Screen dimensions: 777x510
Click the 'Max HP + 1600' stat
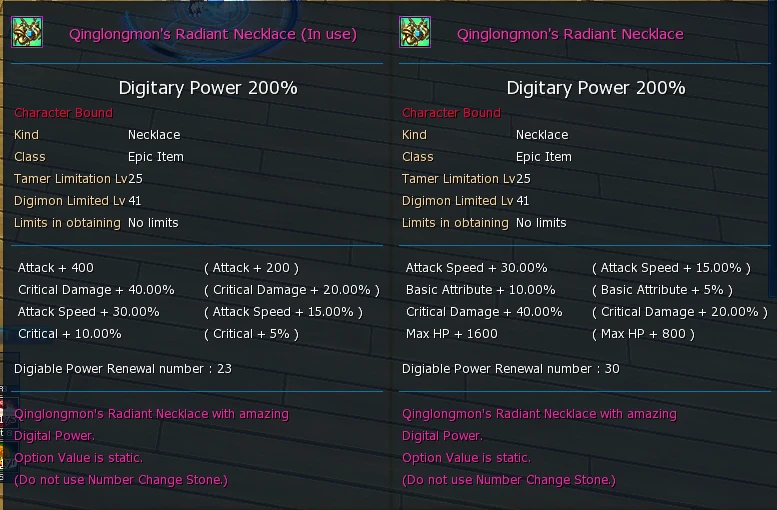(451, 334)
